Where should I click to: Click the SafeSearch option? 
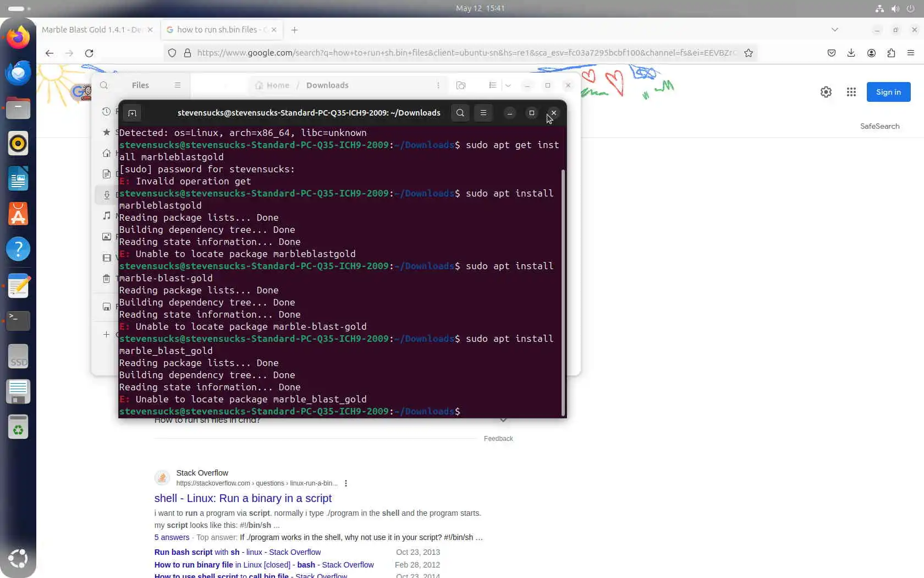(880, 126)
